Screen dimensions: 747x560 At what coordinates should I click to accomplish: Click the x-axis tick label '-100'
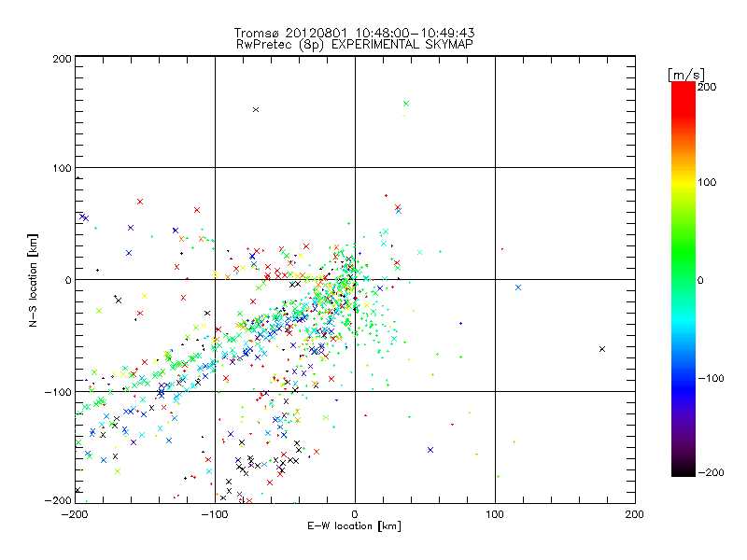click(215, 514)
